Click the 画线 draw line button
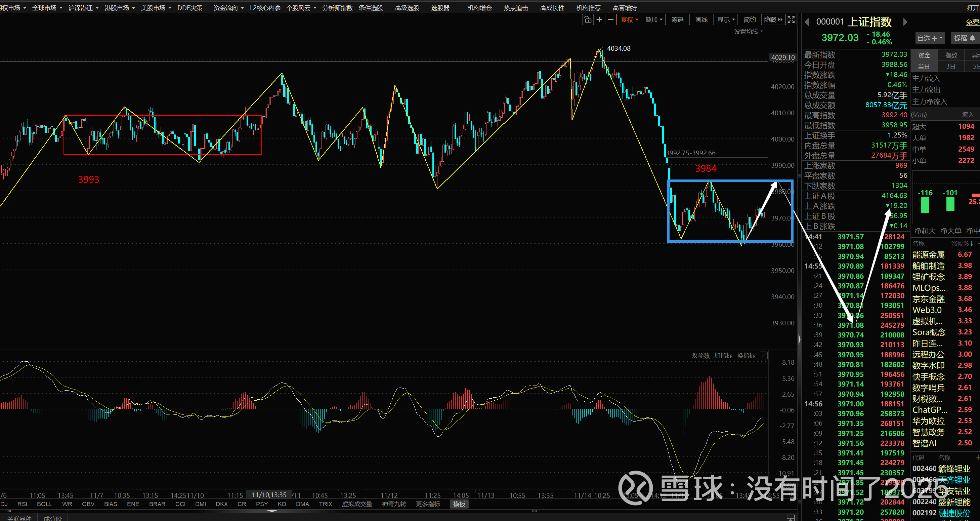Screen dimensions: 980x521 [x=701, y=20]
